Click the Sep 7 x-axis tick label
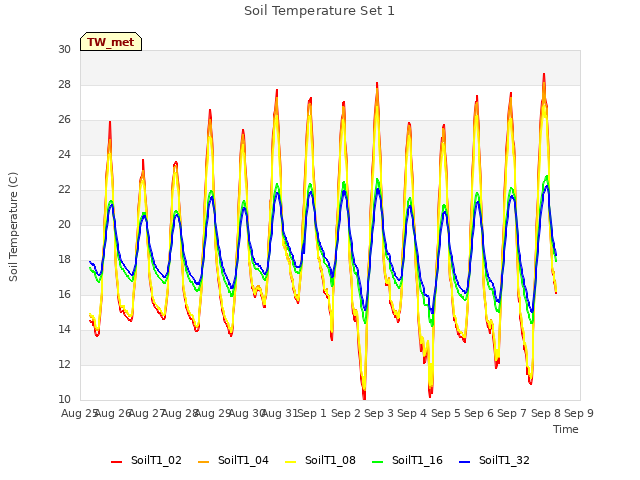Image resolution: width=640 pixels, height=480 pixels. (512, 413)
